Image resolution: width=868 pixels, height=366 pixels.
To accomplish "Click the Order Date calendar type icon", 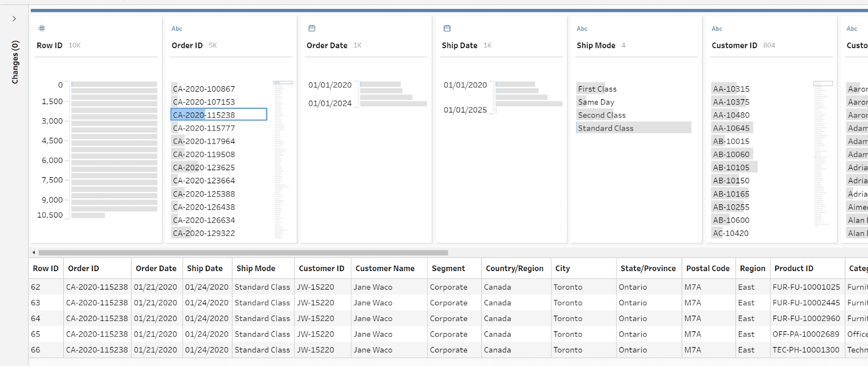I will 312,28.
